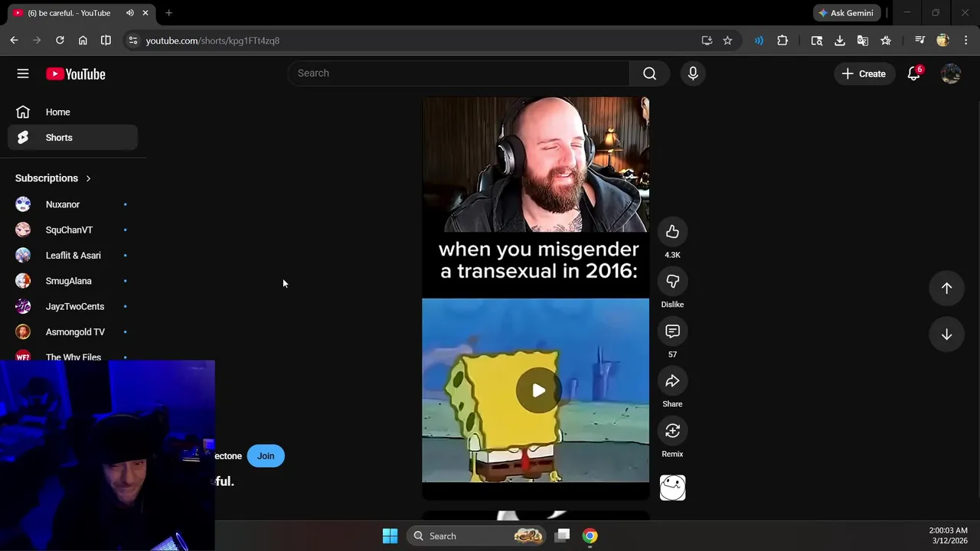Open the extensions puzzle menu
Viewport: 980px width, 551px height.
point(782,41)
